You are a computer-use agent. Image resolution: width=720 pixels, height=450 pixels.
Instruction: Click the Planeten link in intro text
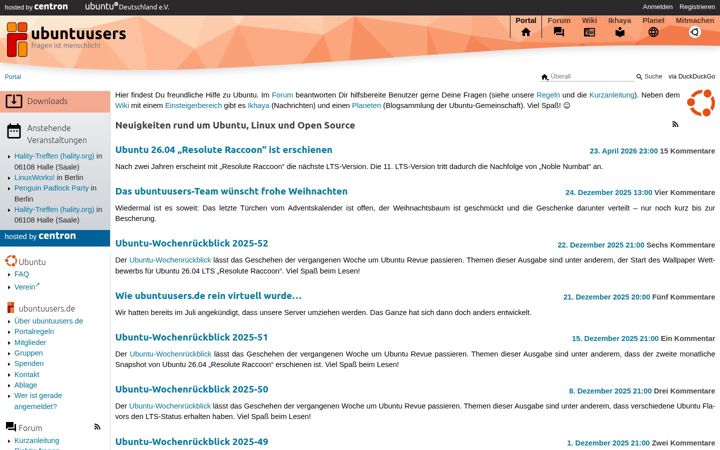pos(366,106)
